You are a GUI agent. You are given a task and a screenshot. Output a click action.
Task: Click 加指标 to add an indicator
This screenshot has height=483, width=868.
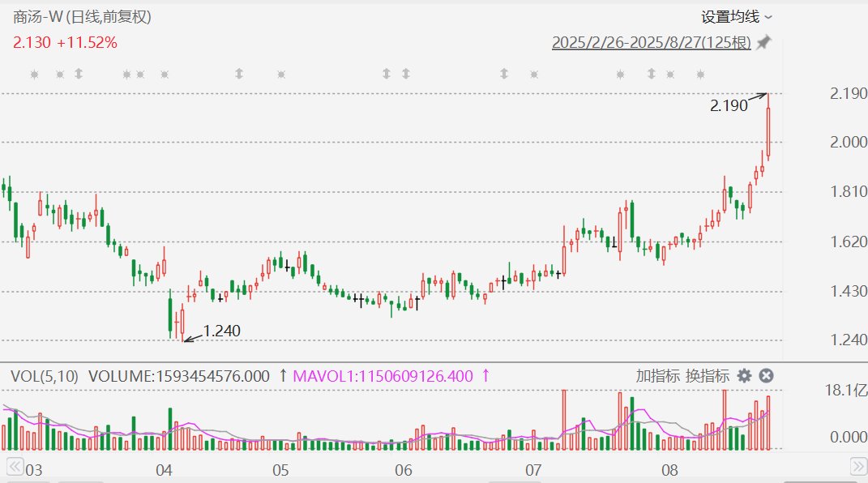click(x=657, y=376)
